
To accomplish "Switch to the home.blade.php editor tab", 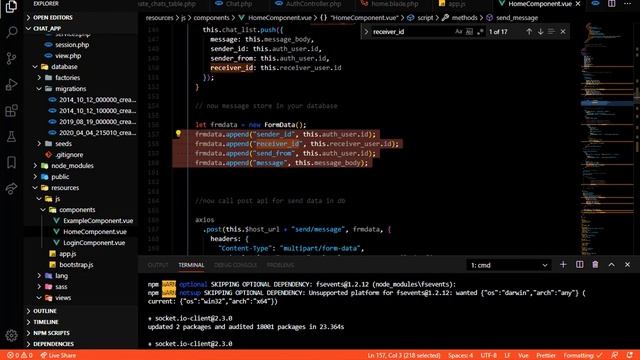I will [x=394, y=4].
